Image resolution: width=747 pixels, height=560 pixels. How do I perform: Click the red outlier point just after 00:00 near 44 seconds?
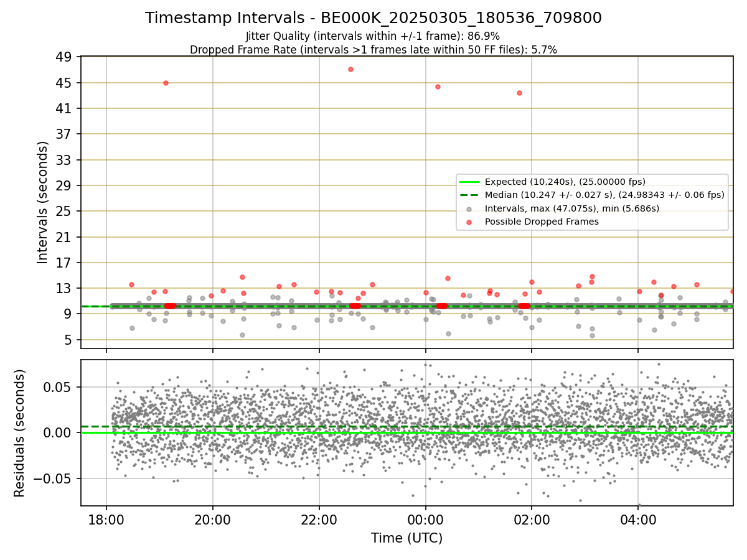click(438, 86)
